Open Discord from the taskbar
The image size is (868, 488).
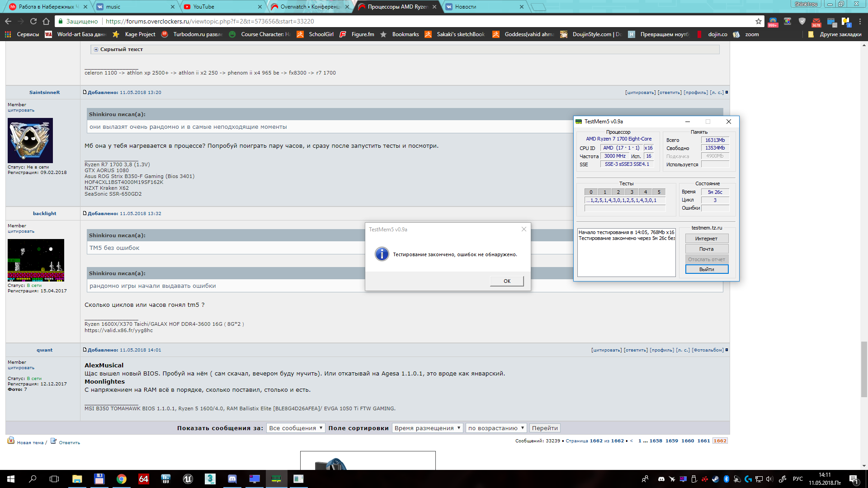coord(232,479)
